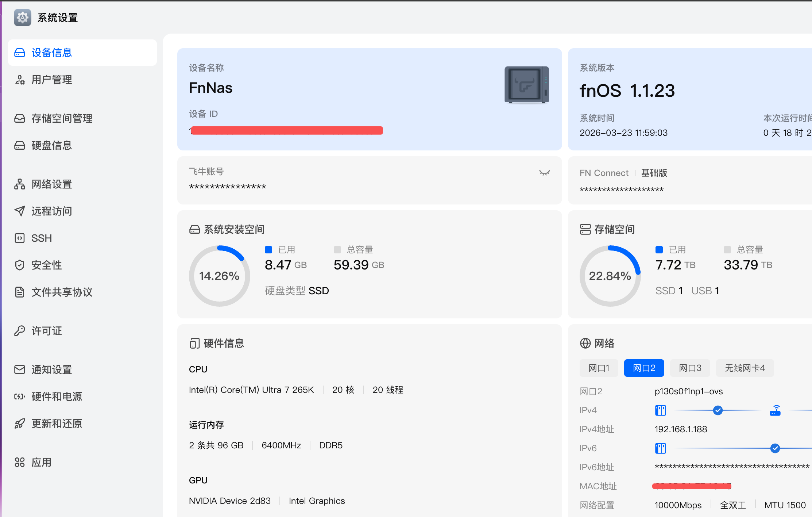Click the 10000Mbps network speed value
Viewport: 812px width, 517px height.
pos(678,505)
